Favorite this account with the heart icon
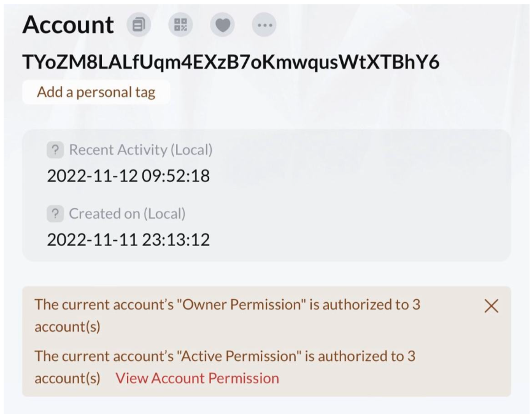The height and width of the screenshot is (415, 532). pos(223,25)
